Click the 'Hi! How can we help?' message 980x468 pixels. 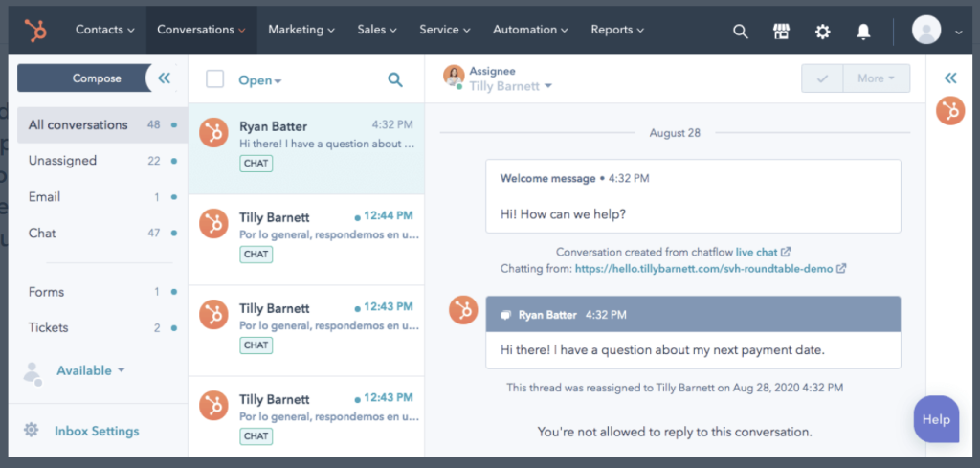point(563,214)
